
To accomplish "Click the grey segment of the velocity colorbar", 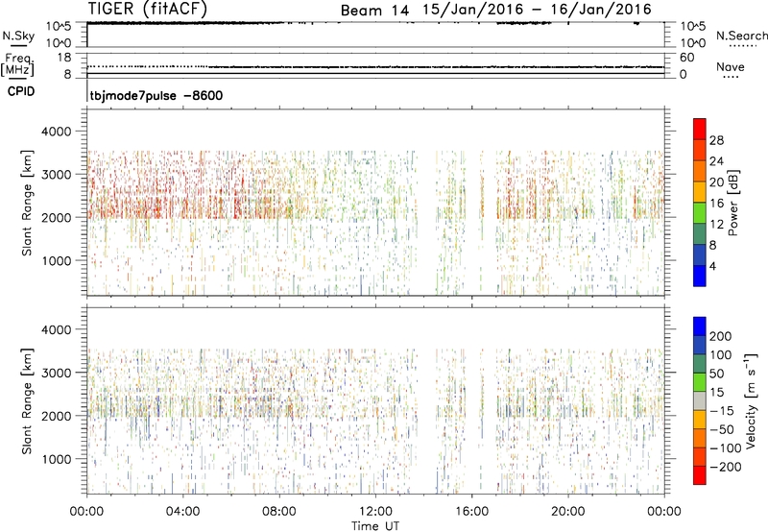I will (x=700, y=400).
